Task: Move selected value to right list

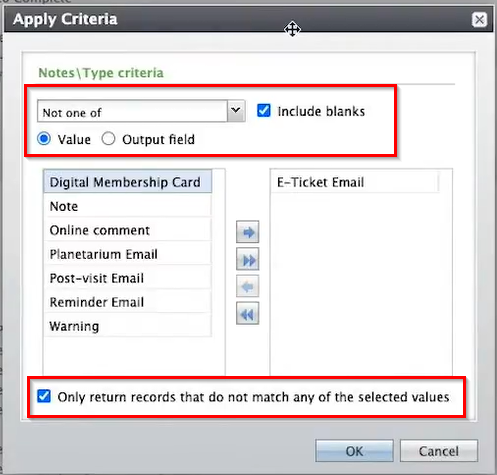Action: pos(247,232)
